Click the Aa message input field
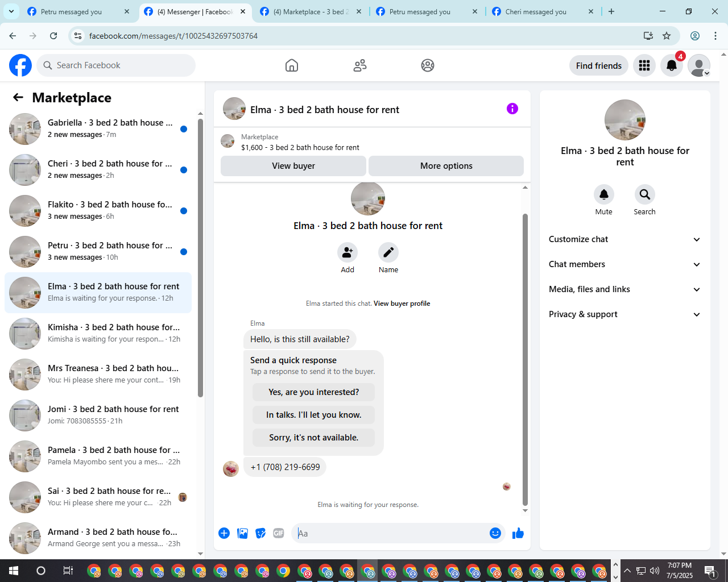728x582 pixels. [390, 533]
